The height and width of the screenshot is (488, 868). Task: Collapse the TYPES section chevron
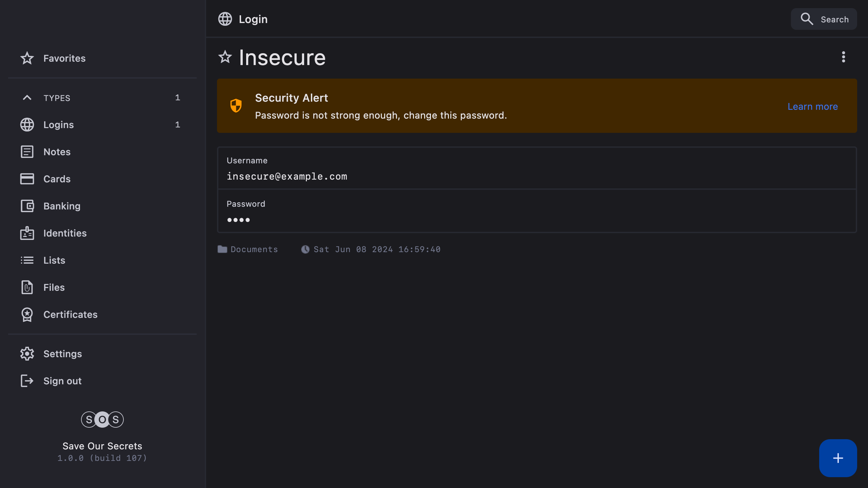(27, 98)
